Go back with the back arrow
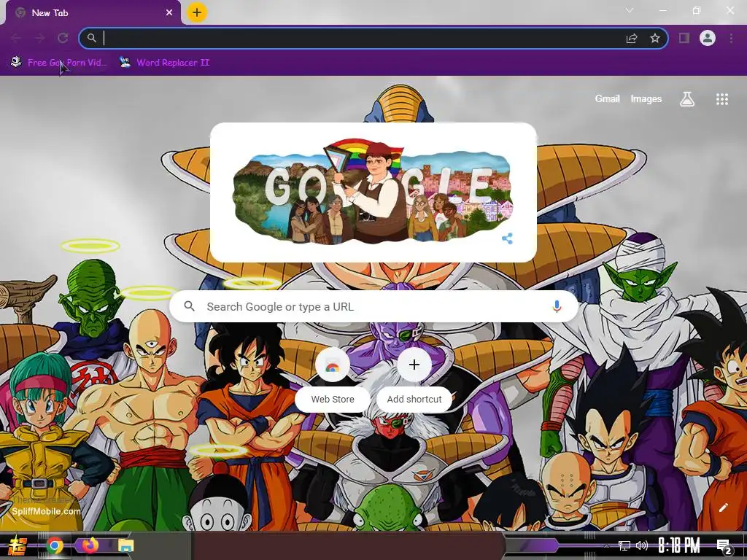747x560 pixels. pos(16,38)
